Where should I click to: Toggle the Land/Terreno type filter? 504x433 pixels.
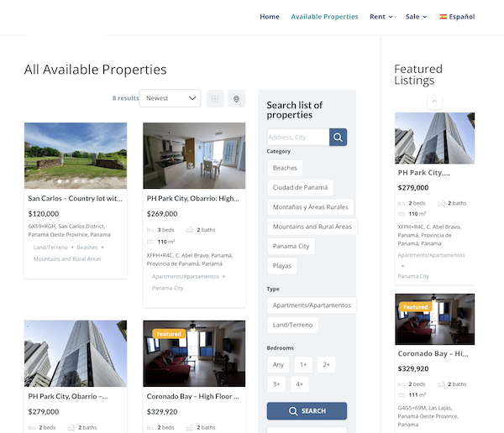pyautogui.click(x=294, y=325)
